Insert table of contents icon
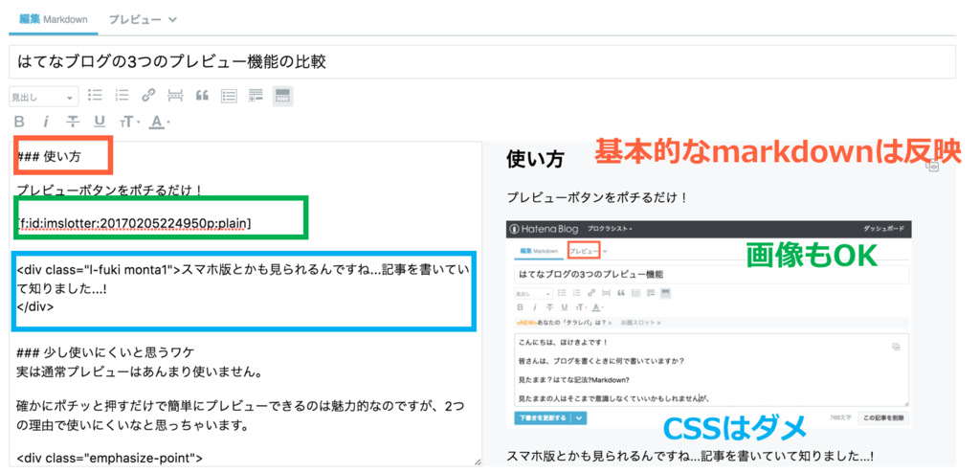 click(x=230, y=96)
